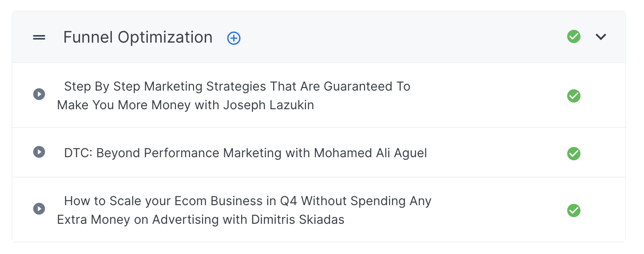The height and width of the screenshot is (254, 644).
Task: Click the Funnel Optimization section title
Action: point(138,37)
